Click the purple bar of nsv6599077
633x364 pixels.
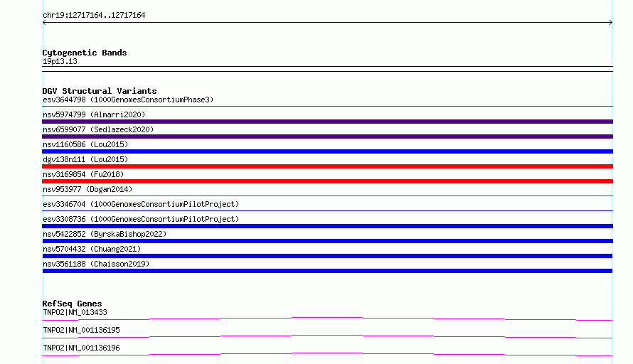[327, 136]
